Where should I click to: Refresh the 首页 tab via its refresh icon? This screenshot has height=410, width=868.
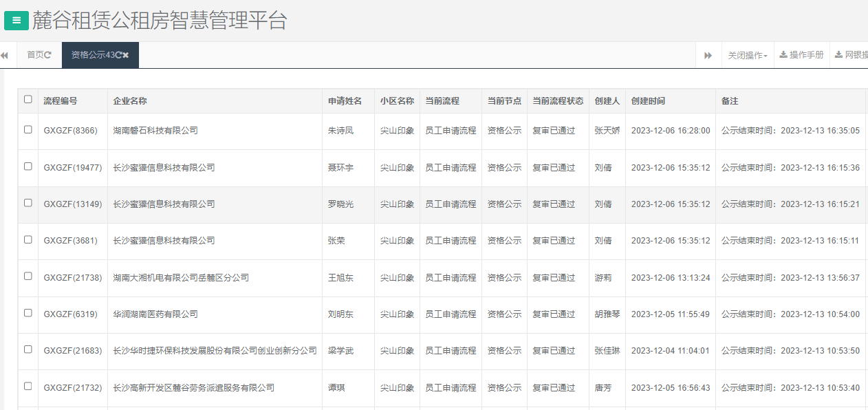[47, 55]
